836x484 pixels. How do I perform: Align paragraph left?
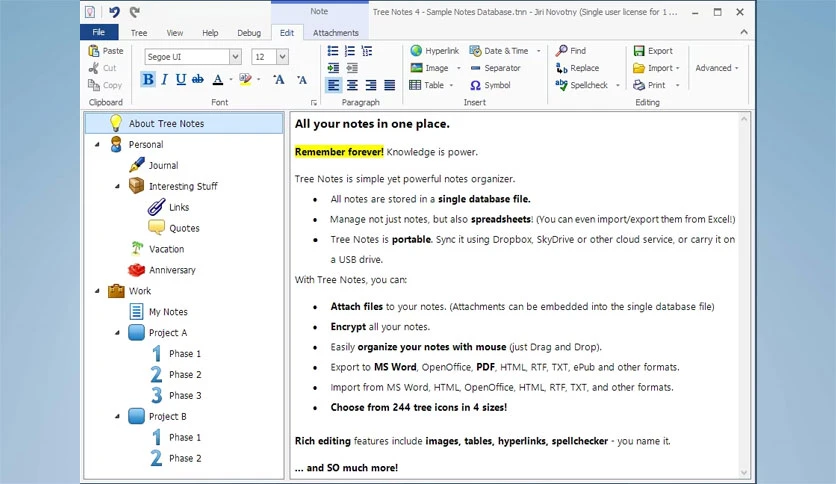(333, 85)
